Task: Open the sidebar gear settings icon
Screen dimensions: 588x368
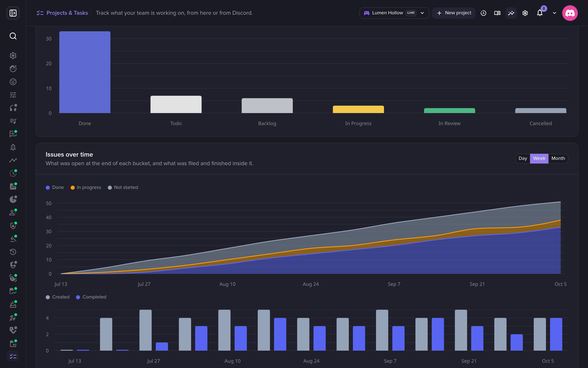Action: point(13,55)
